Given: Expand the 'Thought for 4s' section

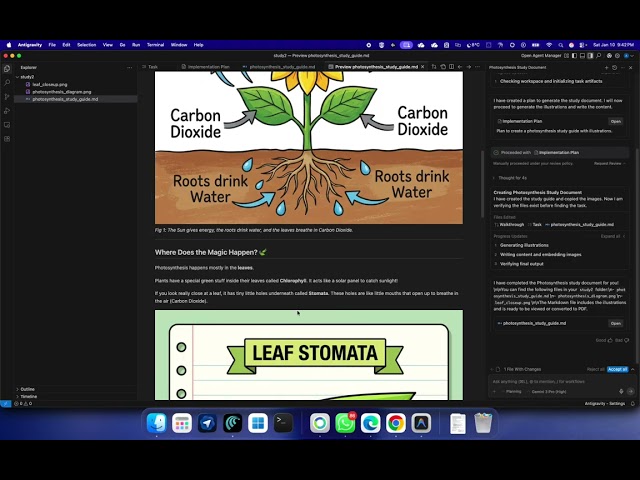Looking at the screenshot, I should pyautogui.click(x=508, y=177).
